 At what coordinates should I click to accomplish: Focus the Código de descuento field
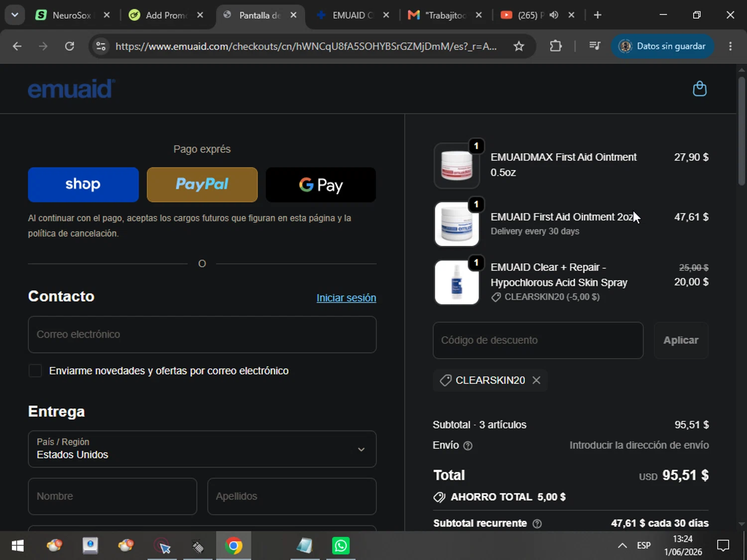point(538,340)
